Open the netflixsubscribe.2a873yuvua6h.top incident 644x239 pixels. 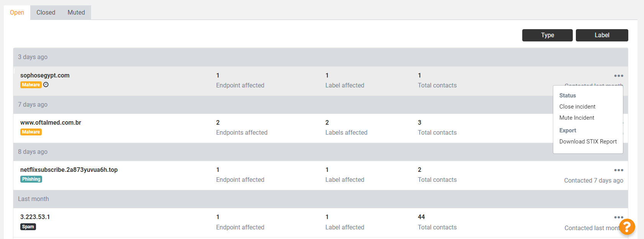[x=69, y=170]
